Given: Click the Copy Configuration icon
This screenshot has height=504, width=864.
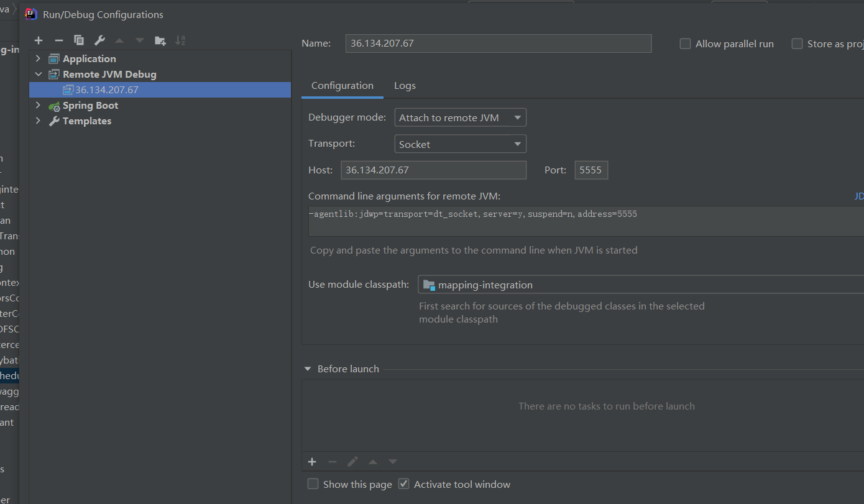Looking at the screenshot, I should coord(79,40).
